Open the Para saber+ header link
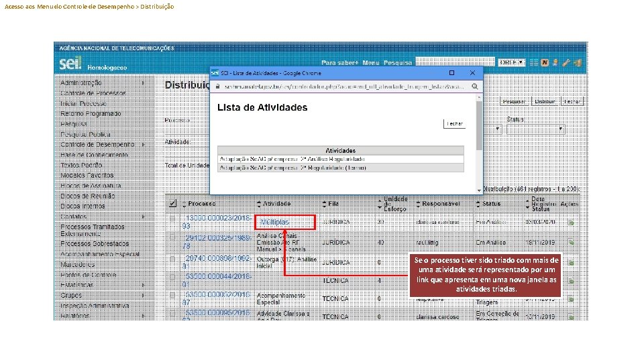 pyautogui.click(x=339, y=63)
